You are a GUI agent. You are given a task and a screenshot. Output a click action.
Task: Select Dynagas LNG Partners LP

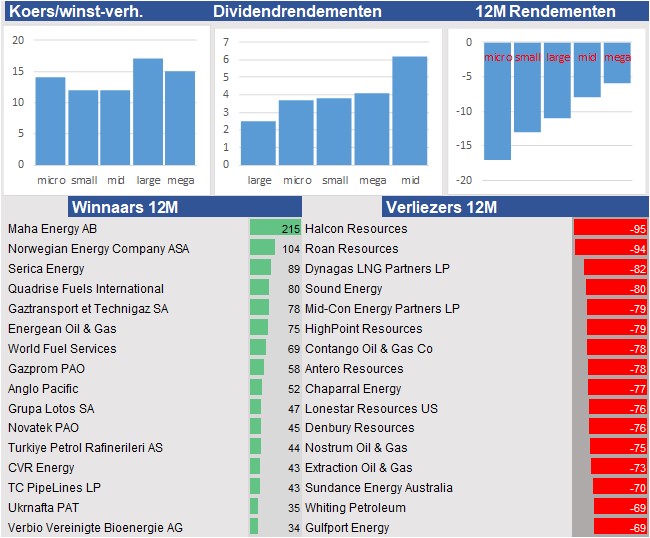tap(377, 269)
